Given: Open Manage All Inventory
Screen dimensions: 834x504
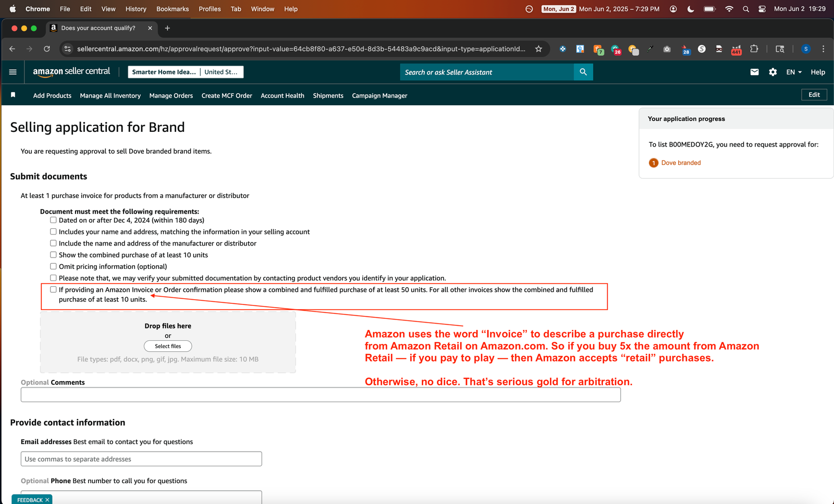Looking at the screenshot, I should click(x=111, y=95).
